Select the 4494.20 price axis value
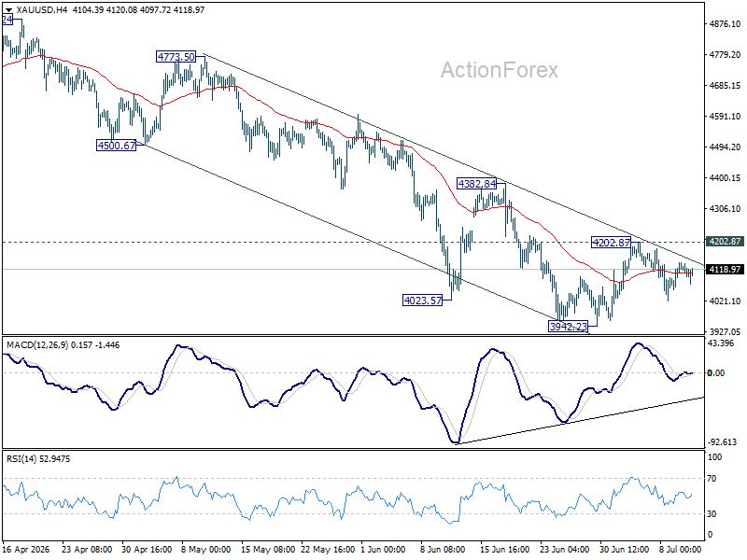Screen dimensions: 747x560 point(726,147)
